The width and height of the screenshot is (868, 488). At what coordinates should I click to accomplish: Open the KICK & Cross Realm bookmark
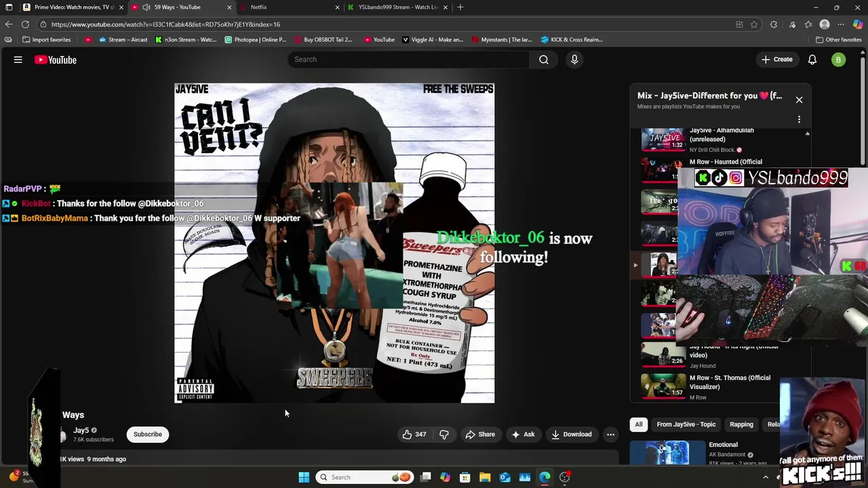572,40
